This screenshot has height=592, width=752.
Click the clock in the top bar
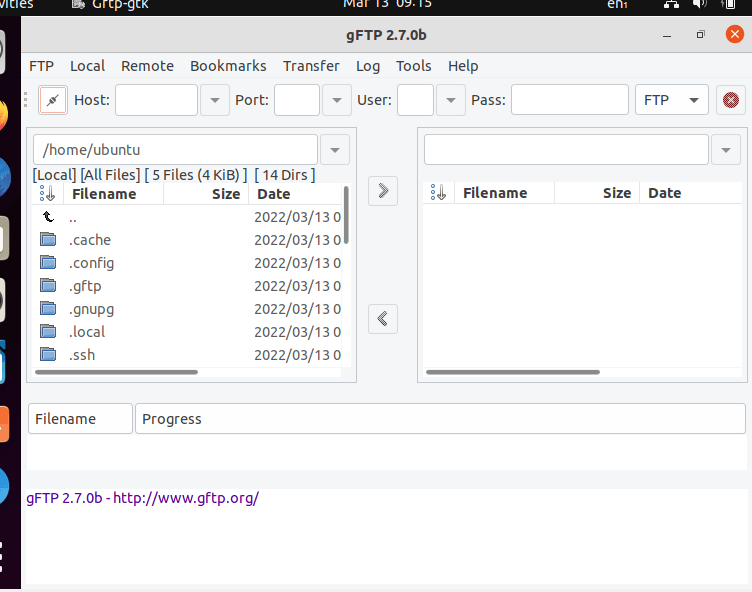pyautogui.click(x=387, y=4)
